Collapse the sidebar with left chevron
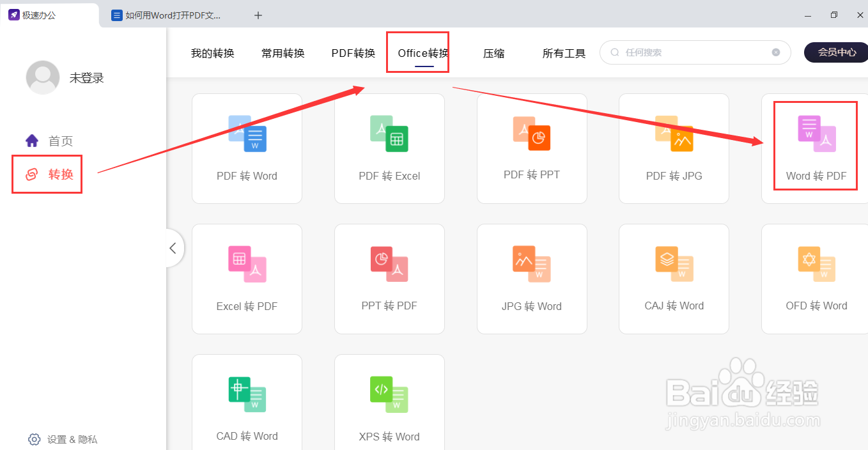The width and height of the screenshot is (868, 450). (173, 248)
